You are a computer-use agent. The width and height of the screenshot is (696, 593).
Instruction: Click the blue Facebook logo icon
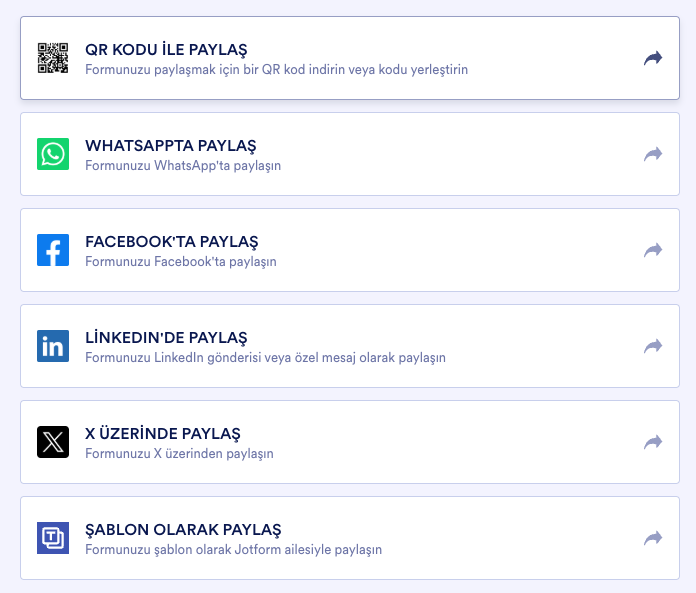53,250
